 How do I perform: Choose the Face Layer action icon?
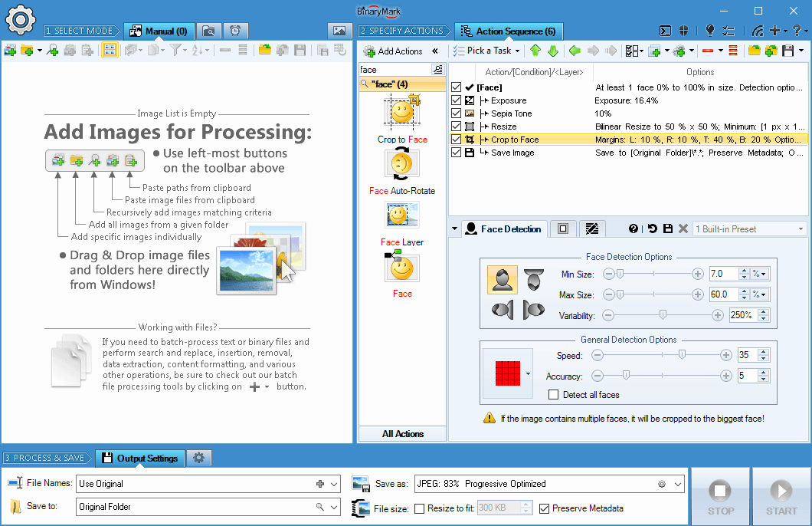coord(402,215)
